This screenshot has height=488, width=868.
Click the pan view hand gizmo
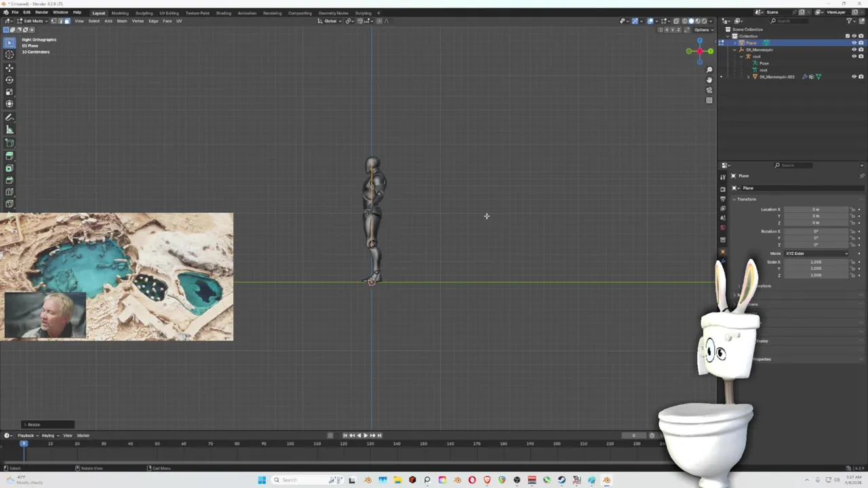coord(709,80)
